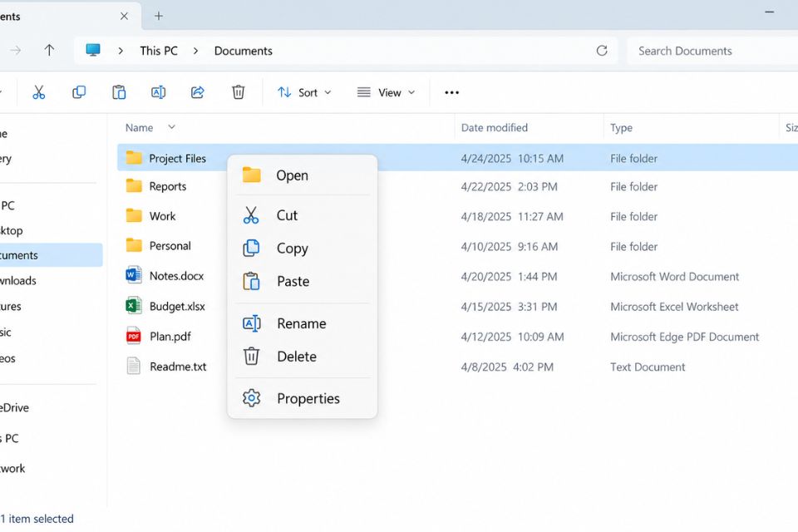
Task: Click the Name column sort chevron
Action: click(x=171, y=126)
